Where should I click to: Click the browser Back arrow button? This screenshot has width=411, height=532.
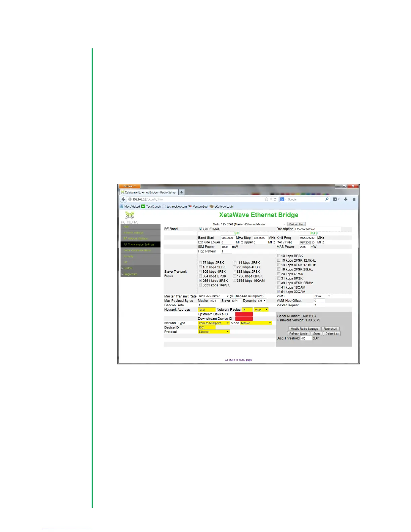(124, 199)
